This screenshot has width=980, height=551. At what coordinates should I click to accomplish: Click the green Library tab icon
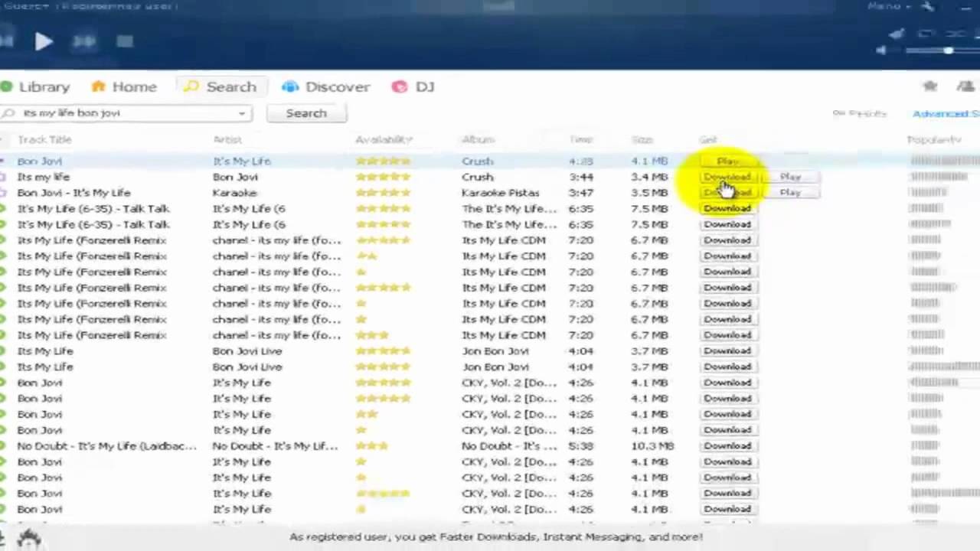[6, 86]
